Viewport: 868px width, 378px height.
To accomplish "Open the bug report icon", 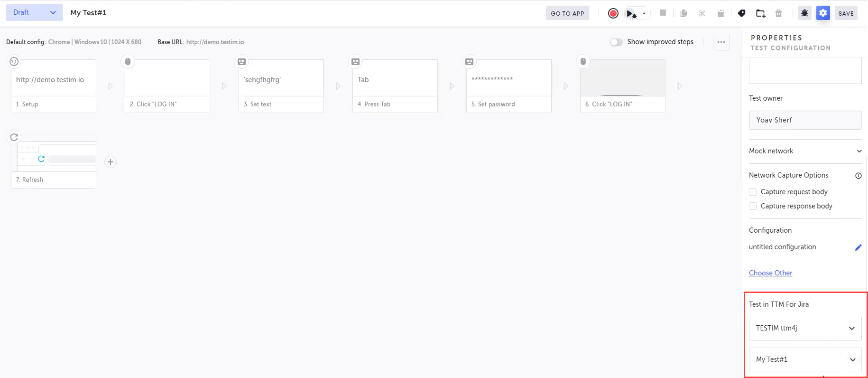I will [804, 13].
